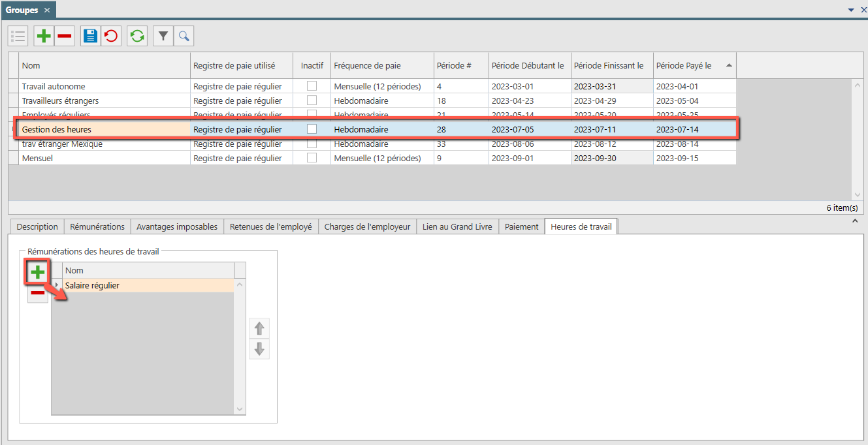Close the Groupes tab
Screen dimensions: 868x445
pos(47,10)
